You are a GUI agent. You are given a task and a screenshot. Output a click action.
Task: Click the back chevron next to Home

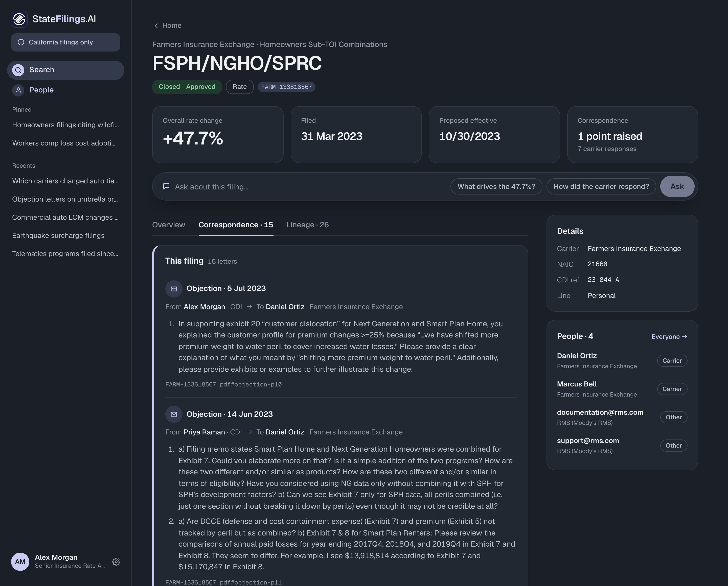point(156,26)
